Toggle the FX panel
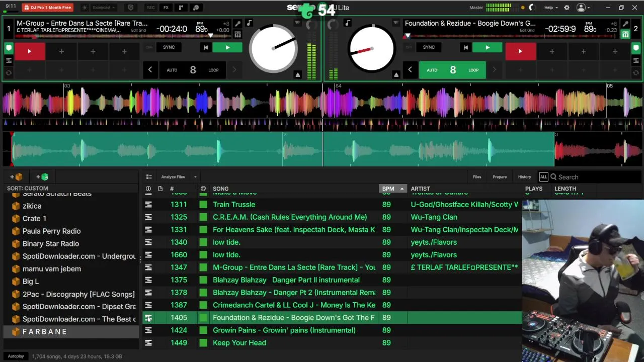Image resolution: width=644 pixels, height=362 pixels. click(x=166, y=8)
